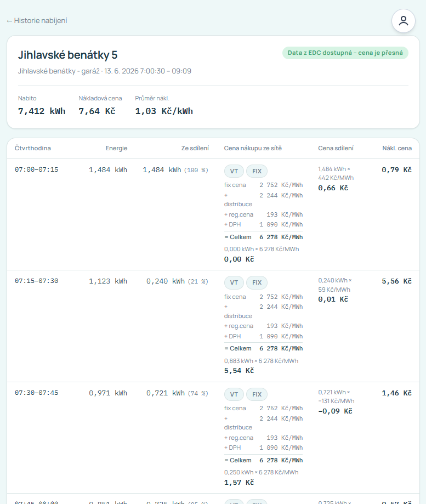
Task: Click the Nákl. cena column header
Action: pos(397,148)
